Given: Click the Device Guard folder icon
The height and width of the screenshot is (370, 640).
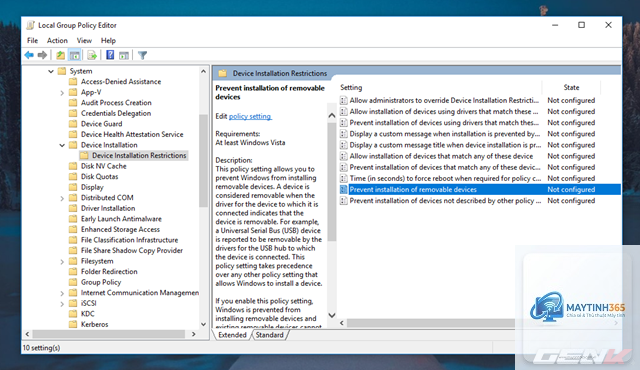Looking at the screenshot, I should pyautogui.click(x=73, y=124).
